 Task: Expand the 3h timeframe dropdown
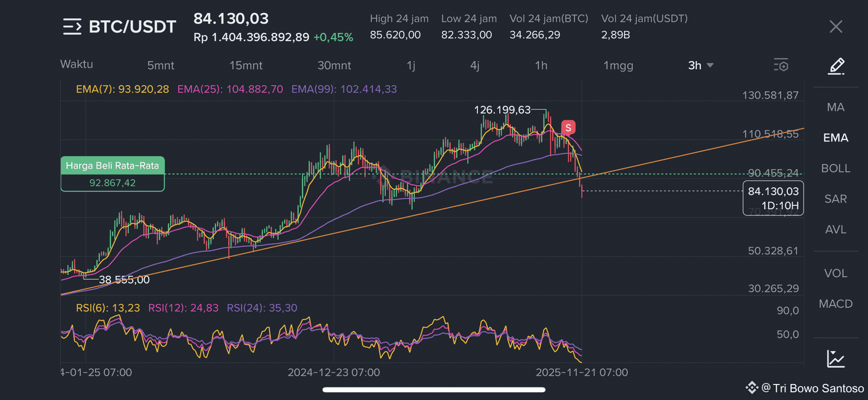(700, 65)
